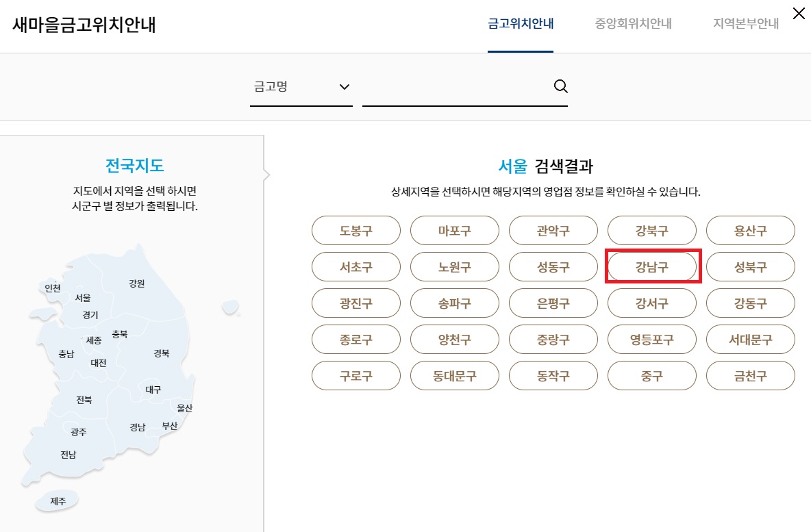Image resolution: width=811 pixels, height=532 pixels.
Task: Choose 경북 region on the map
Action: (162, 353)
